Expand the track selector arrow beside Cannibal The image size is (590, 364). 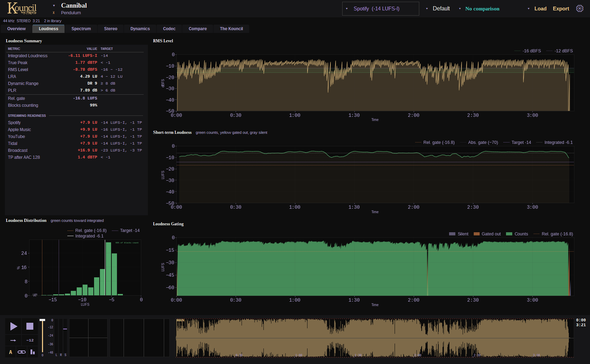click(54, 6)
